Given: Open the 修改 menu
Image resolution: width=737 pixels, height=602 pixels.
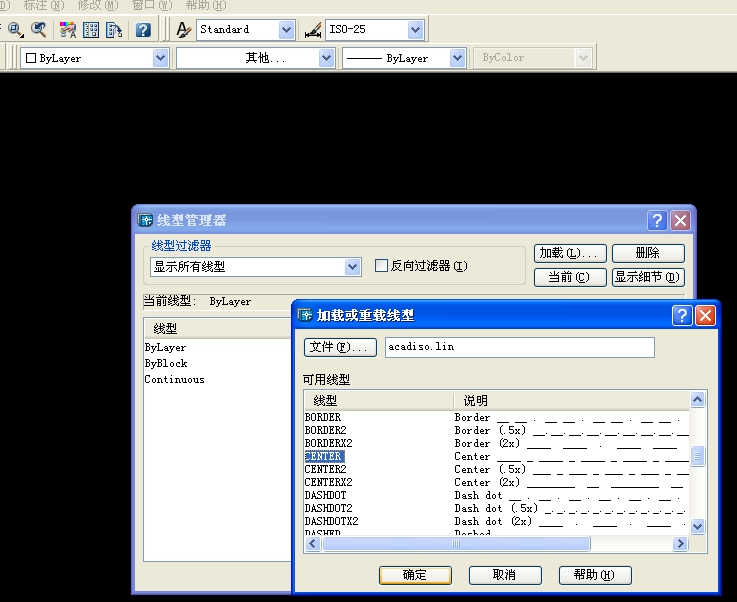Looking at the screenshot, I should pos(98,5).
